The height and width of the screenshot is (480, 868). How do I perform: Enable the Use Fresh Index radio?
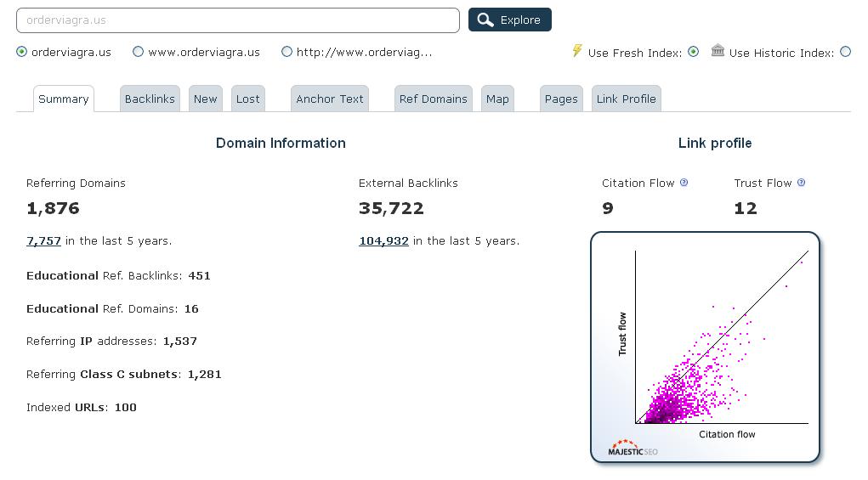click(x=693, y=52)
